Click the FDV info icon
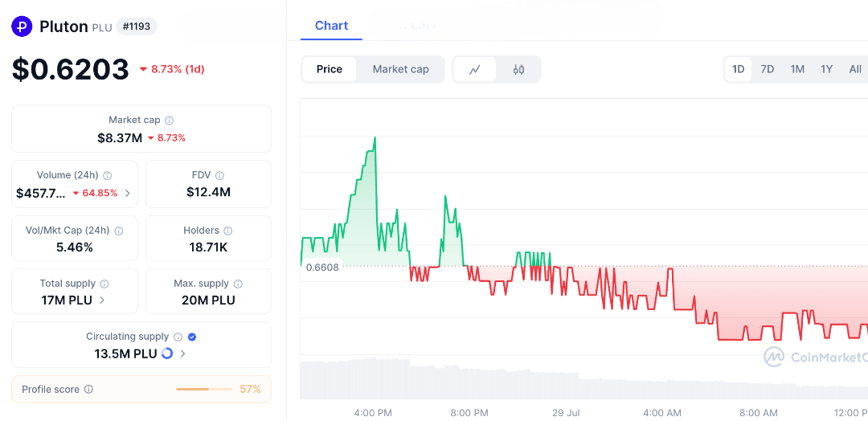 [219, 175]
